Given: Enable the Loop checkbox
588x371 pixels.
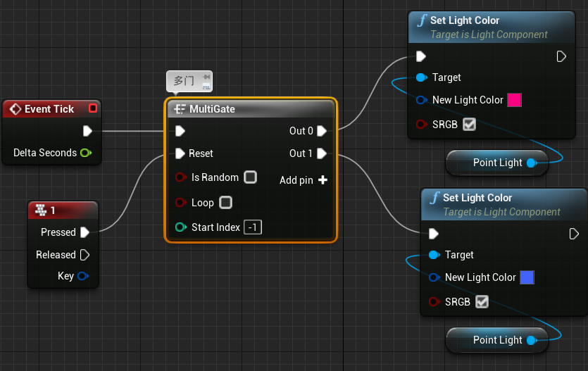Looking at the screenshot, I should [225, 202].
